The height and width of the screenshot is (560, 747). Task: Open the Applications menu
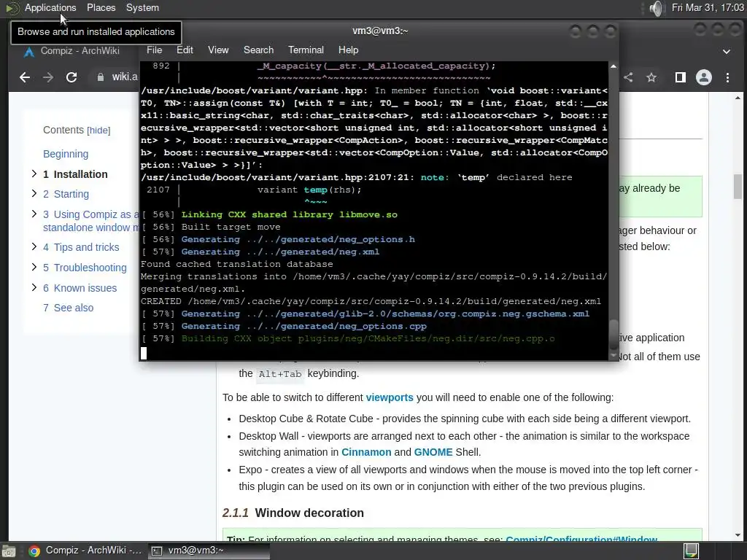point(50,7)
